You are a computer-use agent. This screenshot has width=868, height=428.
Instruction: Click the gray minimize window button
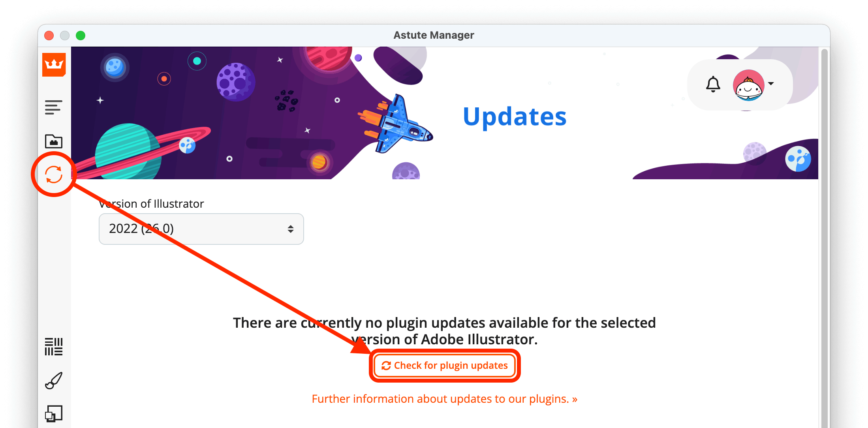point(65,36)
